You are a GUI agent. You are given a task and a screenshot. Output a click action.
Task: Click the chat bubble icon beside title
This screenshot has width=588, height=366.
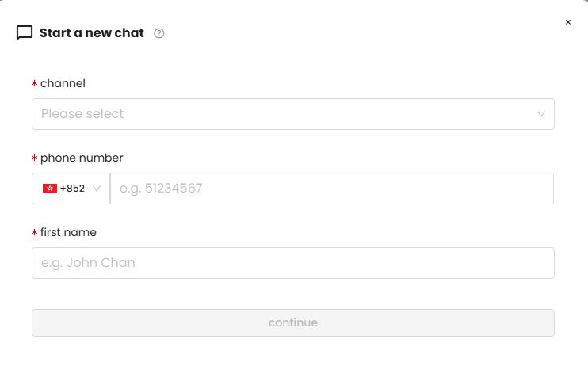click(x=25, y=33)
